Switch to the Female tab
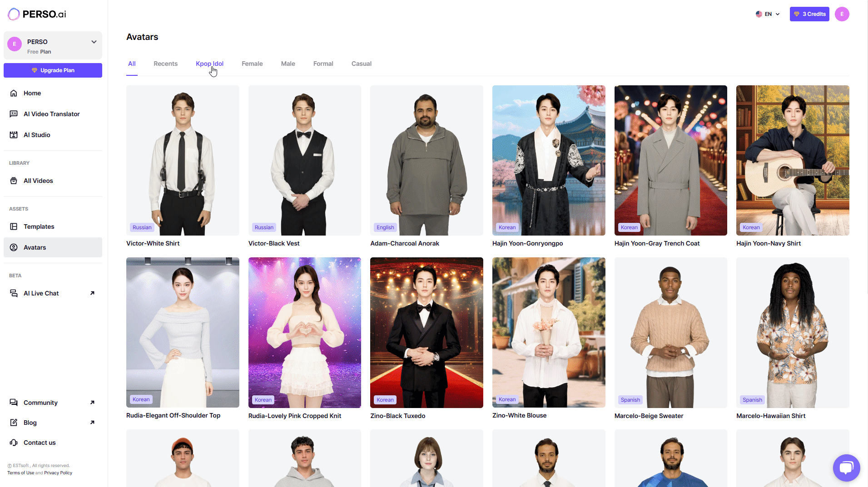Image resolution: width=868 pixels, height=487 pixels. pos(252,64)
